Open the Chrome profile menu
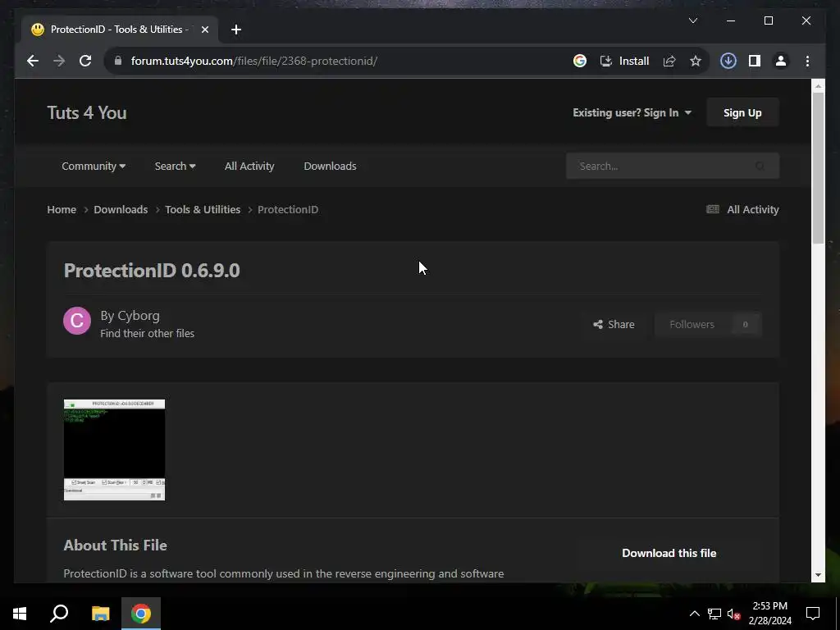The width and height of the screenshot is (840, 630). pyautogui.click(x=781, y=61)
